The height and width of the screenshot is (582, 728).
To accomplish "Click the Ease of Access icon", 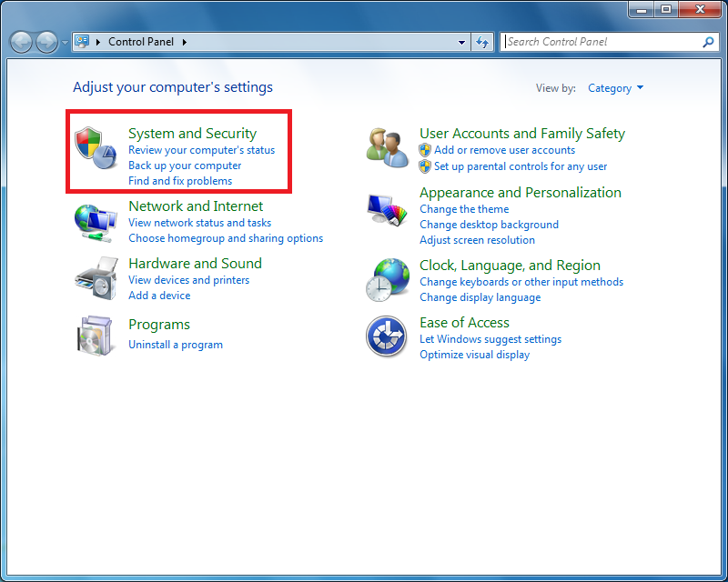I will click(x=386, y=336).
